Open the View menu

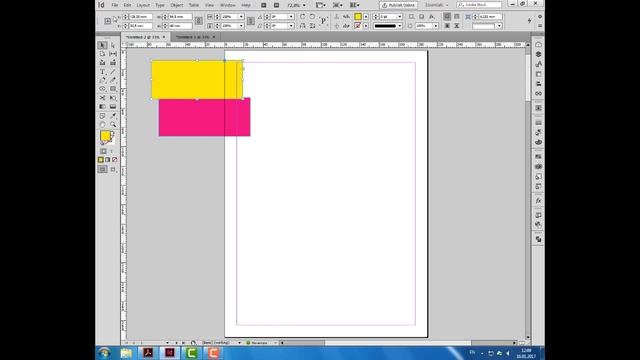click(x=209, y=5)
